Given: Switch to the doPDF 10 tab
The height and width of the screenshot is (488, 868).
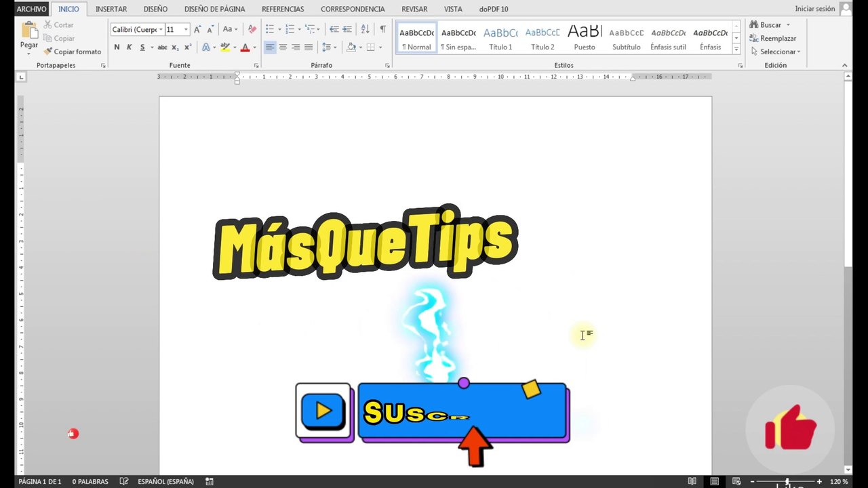Looking at the screenshot, I should [494, 9].
